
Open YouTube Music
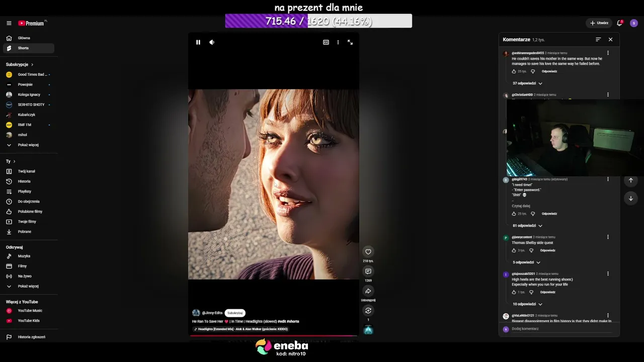tap(29, 311)
